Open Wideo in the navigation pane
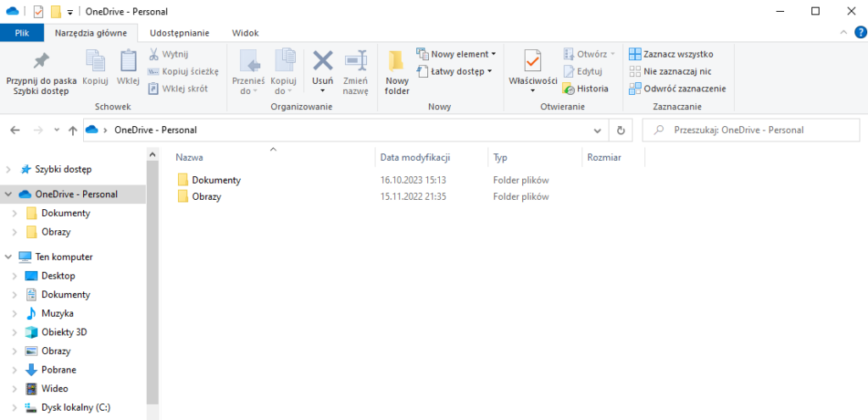This screenshot has width=868, height=420. click(x=55, y=389)
